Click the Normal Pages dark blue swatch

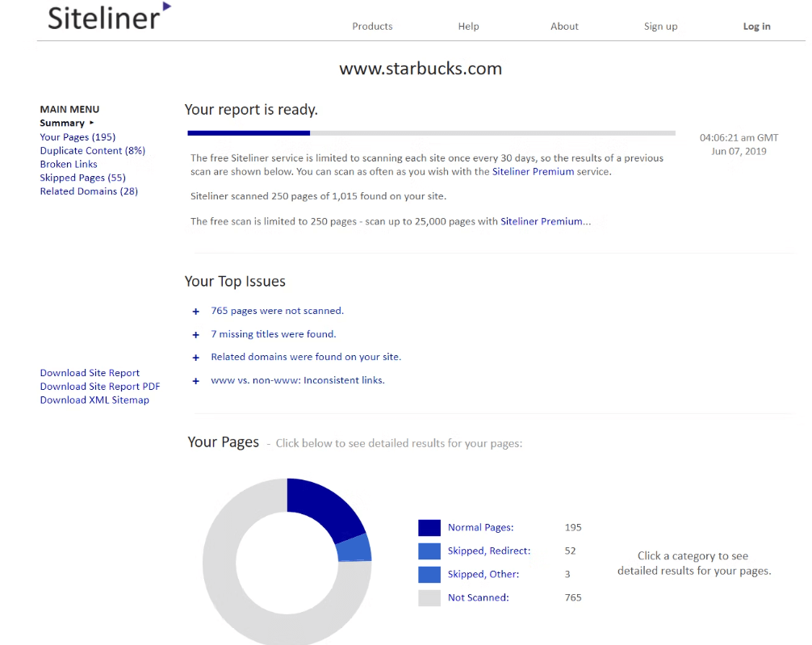pyautogui.click(x=429, y=527)
